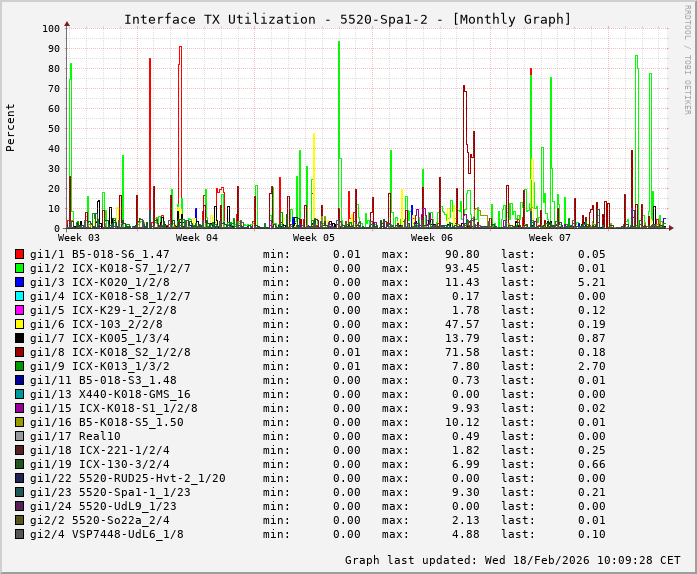Click the cyan gi1/4 legend swatch
The image size is (697, 574).
(19, 296)
